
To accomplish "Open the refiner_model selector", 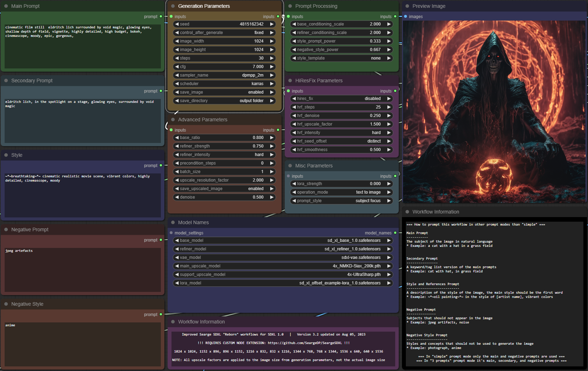I will [x=283, y=249].
